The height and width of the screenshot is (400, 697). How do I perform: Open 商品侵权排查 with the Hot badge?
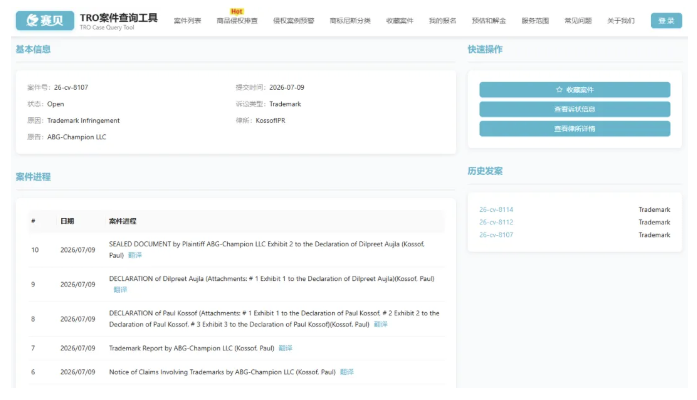pyautogui.click(x=237, y=21)
